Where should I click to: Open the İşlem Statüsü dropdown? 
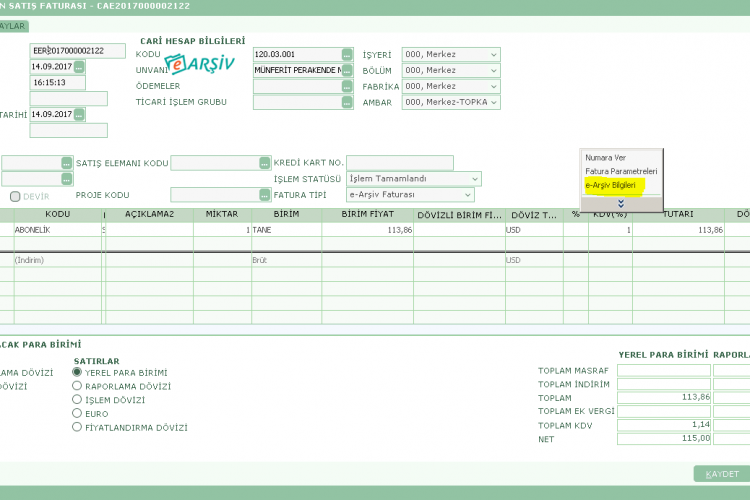pos(475,179)
